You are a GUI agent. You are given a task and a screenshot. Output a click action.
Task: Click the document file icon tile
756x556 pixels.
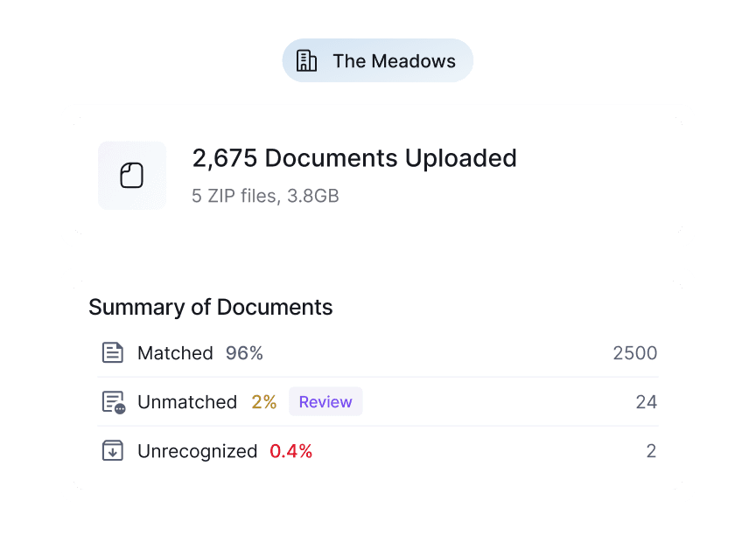click(x=131, y=176)
